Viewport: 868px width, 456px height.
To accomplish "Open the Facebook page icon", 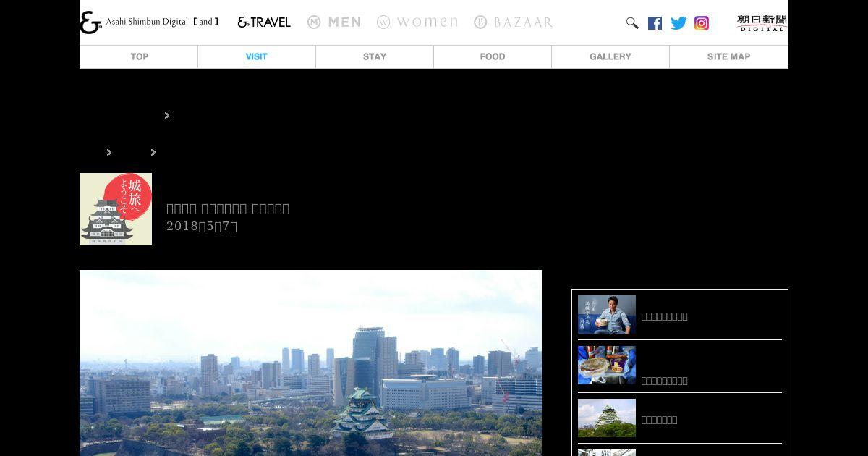I will click(x=655, y=23).
